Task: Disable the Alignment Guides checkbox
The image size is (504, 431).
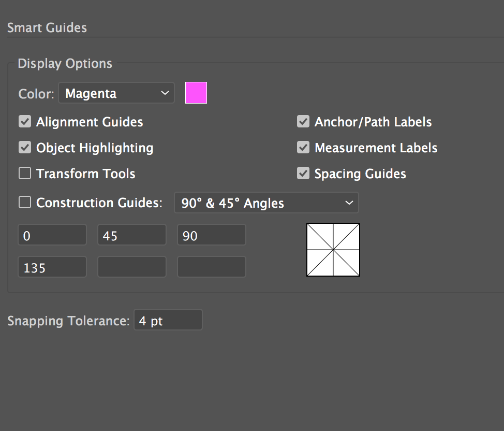Action: tap(25, 122)
